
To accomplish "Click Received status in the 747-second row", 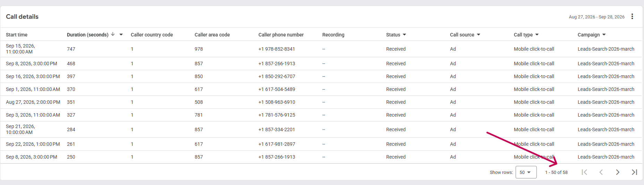I will [x=396, y=49].
